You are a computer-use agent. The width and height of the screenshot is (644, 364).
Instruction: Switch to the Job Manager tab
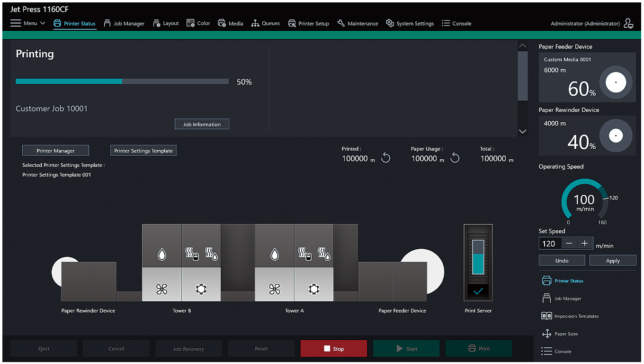point(124,23)
